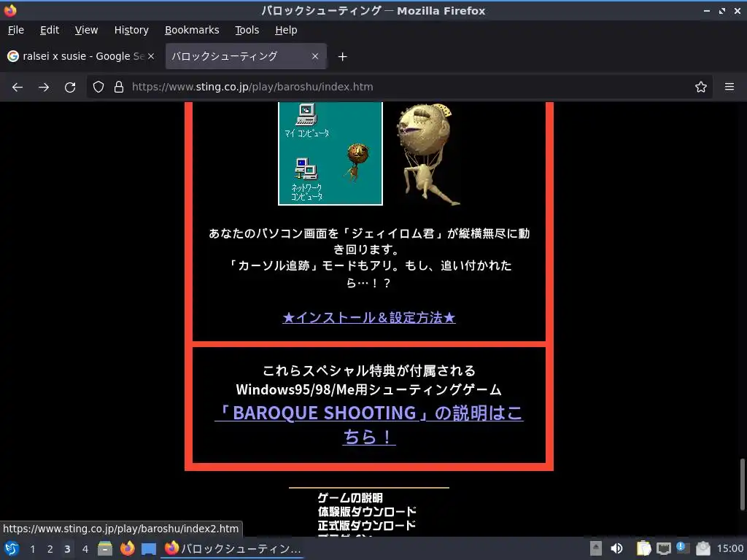
Task: Switch to workspace 2 in taskbar
Action: (x=50, y=549)
